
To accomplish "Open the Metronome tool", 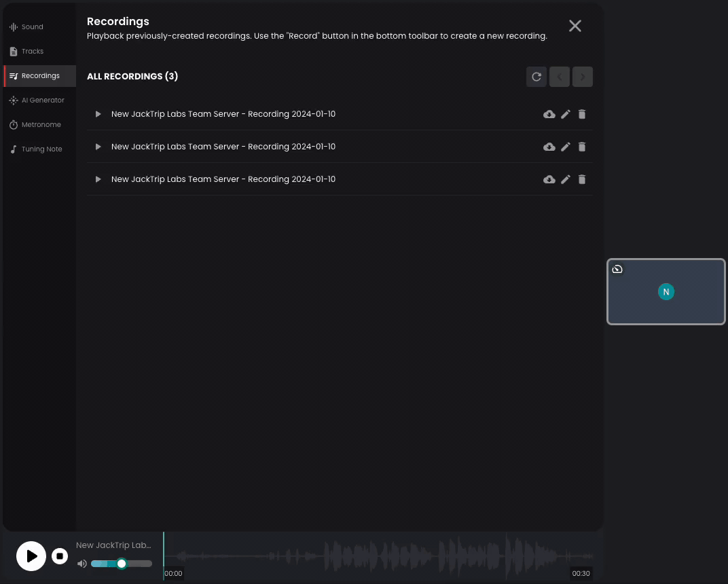I will pos(35,124).
